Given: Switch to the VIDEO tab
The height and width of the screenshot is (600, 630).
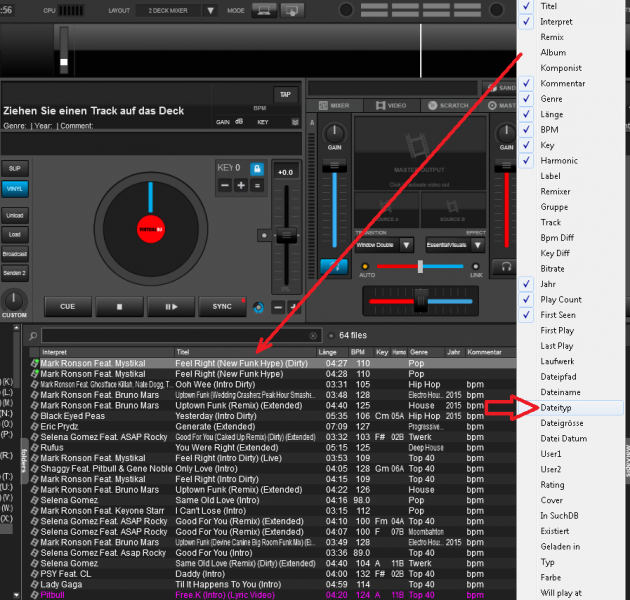Looking at the screenshot, I should 391,104.
